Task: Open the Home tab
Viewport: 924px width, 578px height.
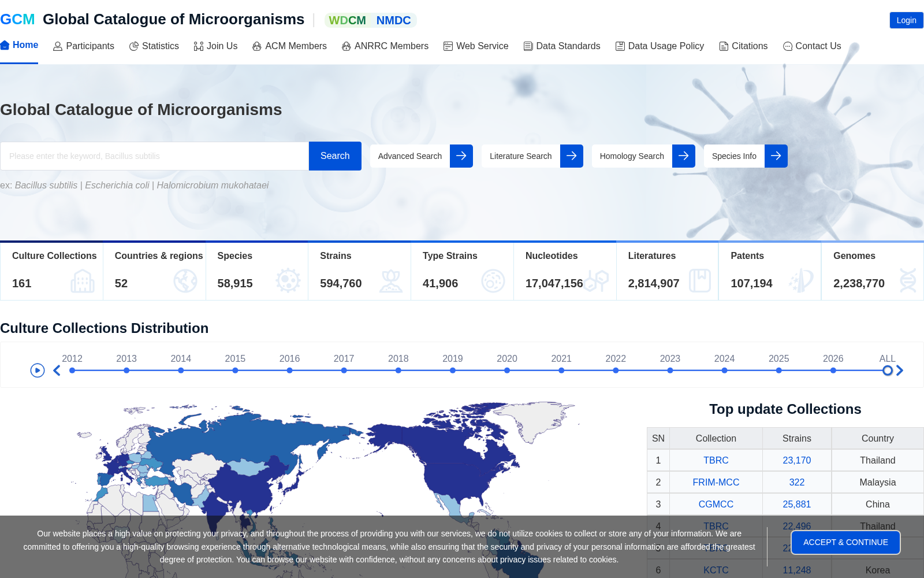Action: tap(19, 45)
